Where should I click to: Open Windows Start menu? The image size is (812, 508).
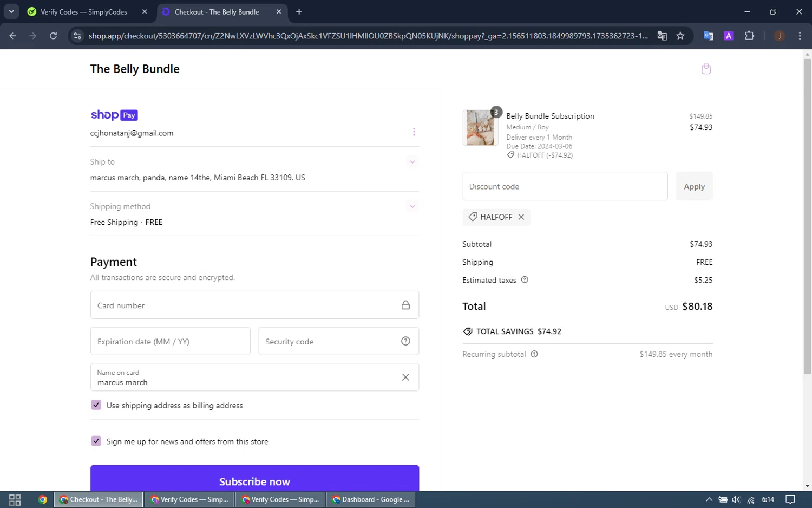[15, 499]
